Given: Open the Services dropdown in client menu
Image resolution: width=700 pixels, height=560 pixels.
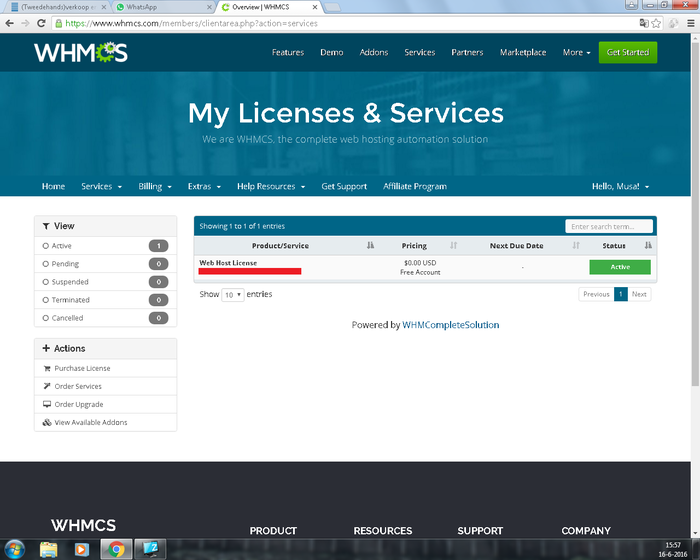Looking at the screenshot, I should pyautogui.click(x=101, y=186).
